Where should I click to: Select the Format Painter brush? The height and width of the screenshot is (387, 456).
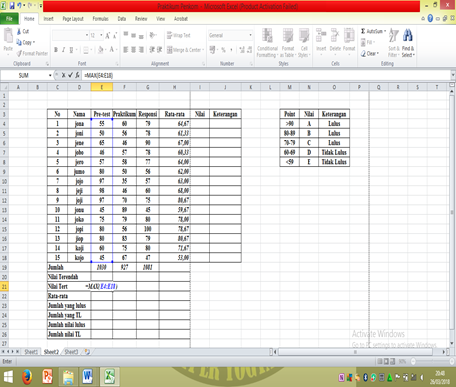(19, 53)
